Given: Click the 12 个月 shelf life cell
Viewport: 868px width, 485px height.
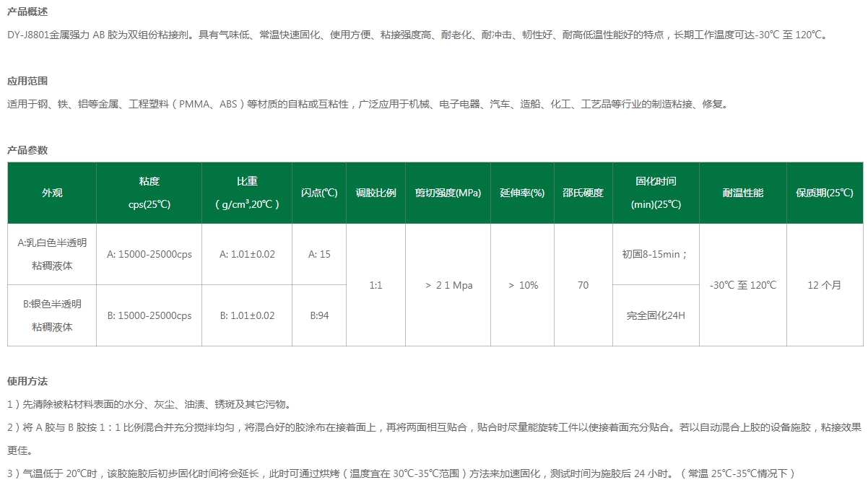Looking at the screenshot, I should [x=825, y=285].
